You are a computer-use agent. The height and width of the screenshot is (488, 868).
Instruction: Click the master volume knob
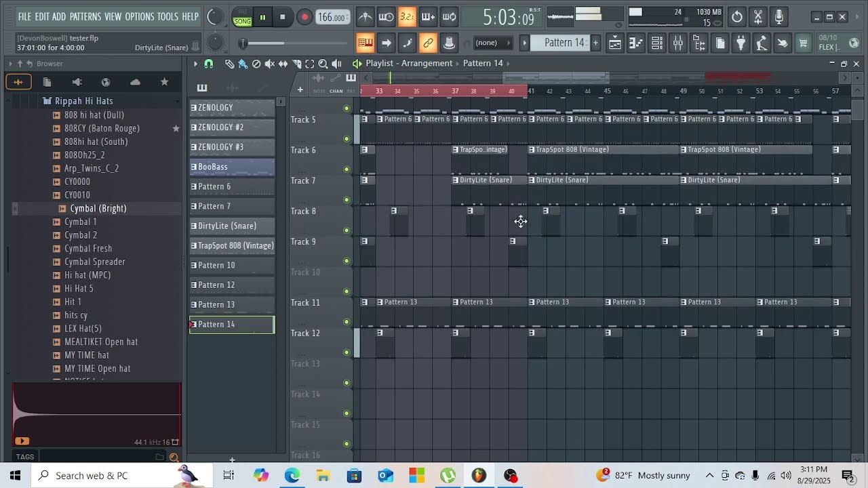click(x=215, y=17)
